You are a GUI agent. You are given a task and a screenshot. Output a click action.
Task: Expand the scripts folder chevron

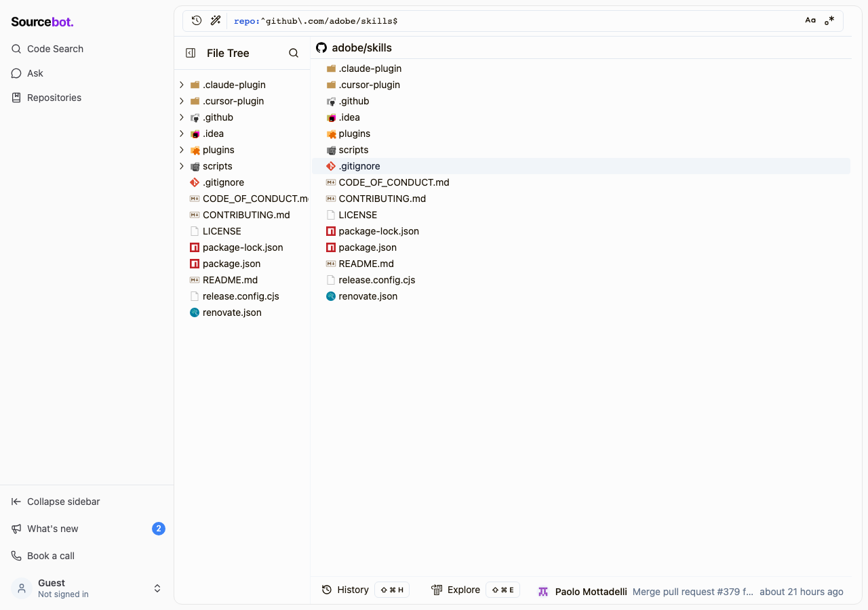[182, 166]
